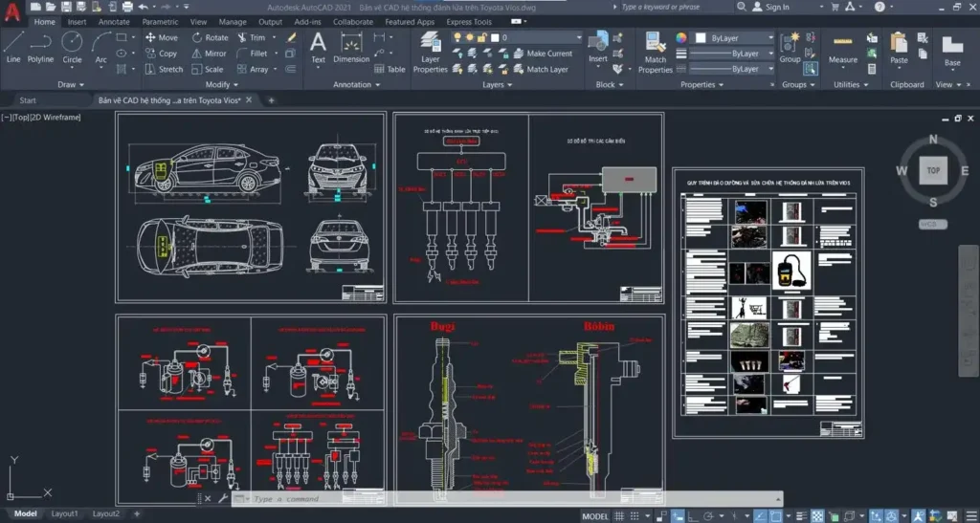980x523 pixels.
Task: Click the Erase tool icon
Action: (291, 37)
